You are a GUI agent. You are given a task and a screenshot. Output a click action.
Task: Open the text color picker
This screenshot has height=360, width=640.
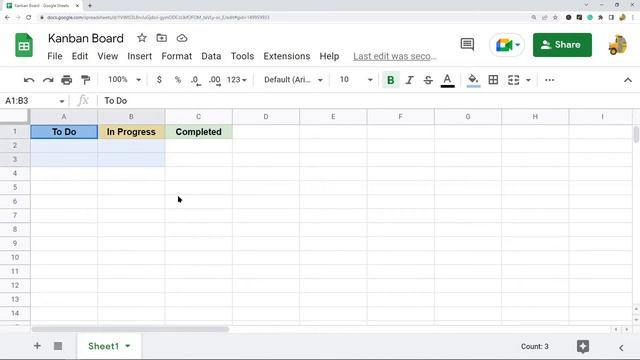coord(447,80)
